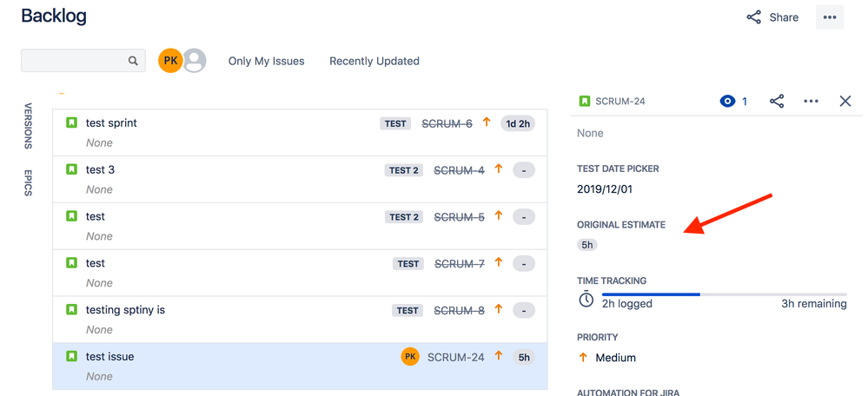
Task: Click the priority arrow on SCRUM-5 row
Action: [x=498, y=215]
